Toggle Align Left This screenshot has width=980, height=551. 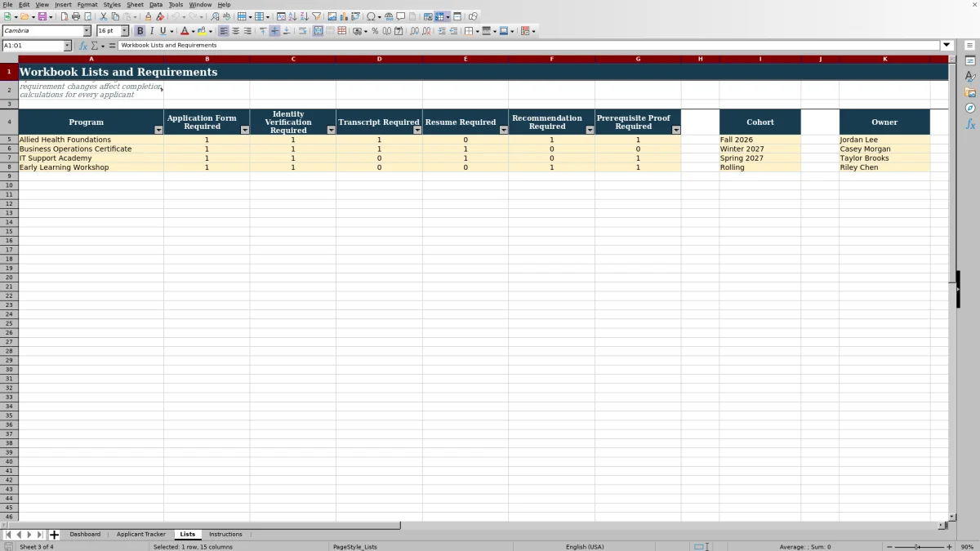[224, 31]
